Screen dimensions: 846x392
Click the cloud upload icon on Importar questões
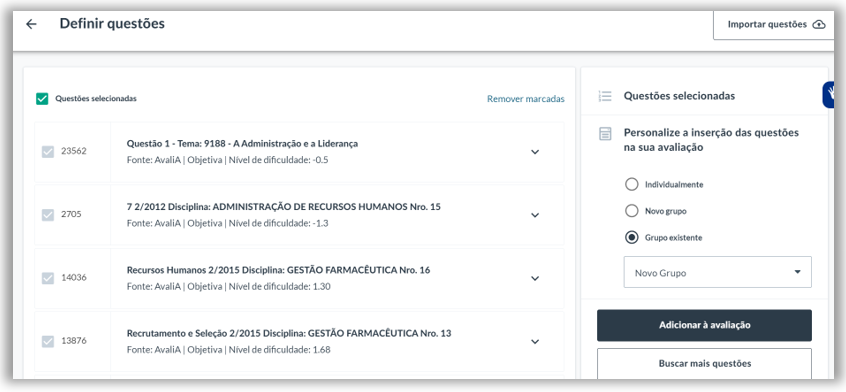click(818, 24)
